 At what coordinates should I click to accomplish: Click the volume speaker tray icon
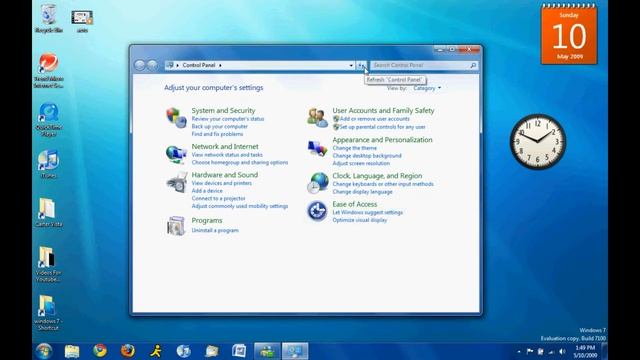coord(562,351)
